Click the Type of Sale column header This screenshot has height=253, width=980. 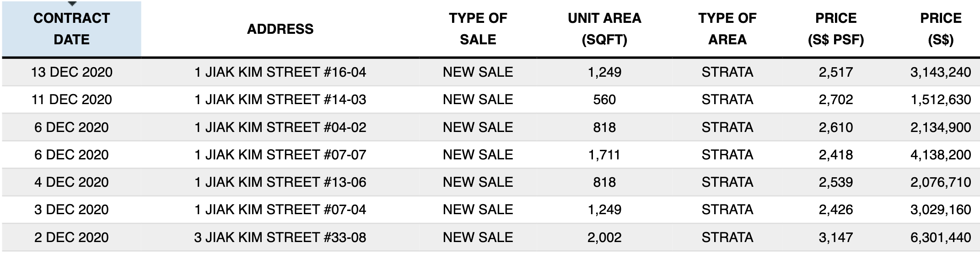tap(478, 29)
